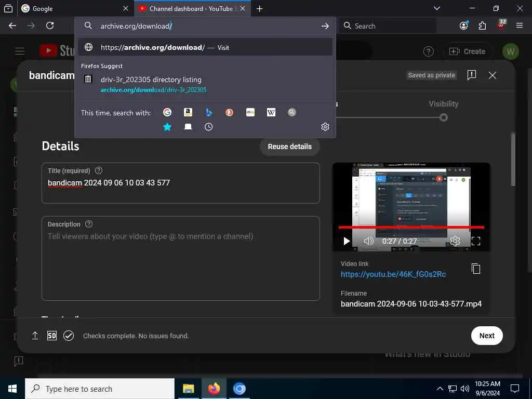The width and height of the screenshot is (532, 399).
Task: Open search settings gear in dropdown
Action: point(325,127)
